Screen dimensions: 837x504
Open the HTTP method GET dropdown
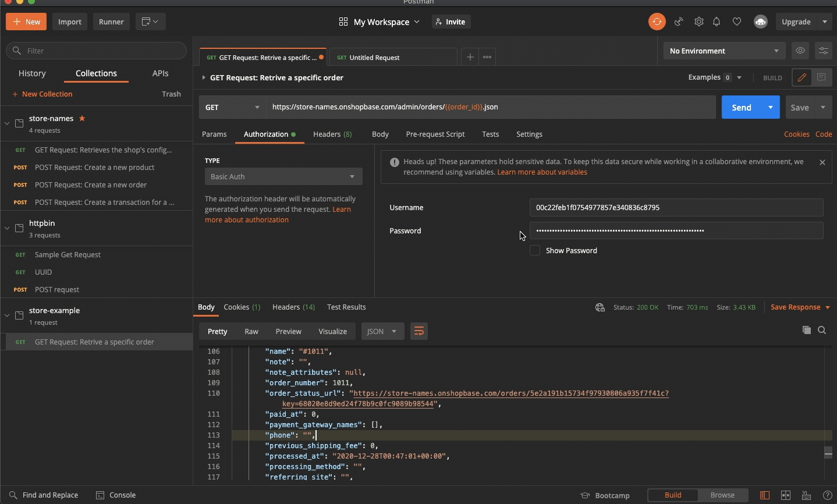tap(233, 107)
